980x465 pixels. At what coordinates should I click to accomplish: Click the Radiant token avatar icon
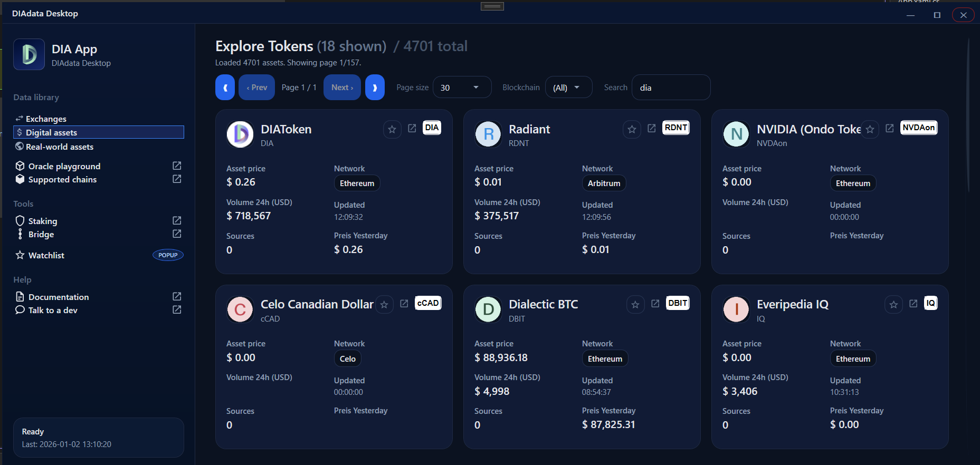click(x=488, y=134)
